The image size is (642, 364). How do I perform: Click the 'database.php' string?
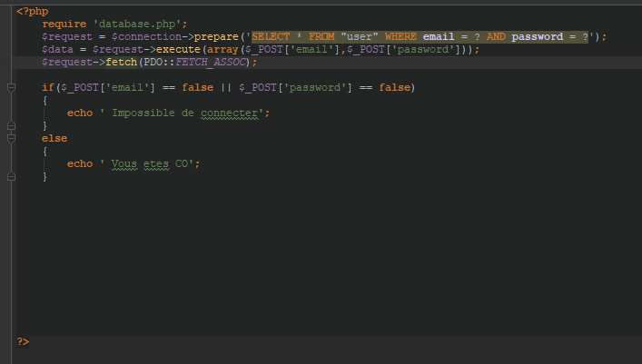tap(137, 25)
